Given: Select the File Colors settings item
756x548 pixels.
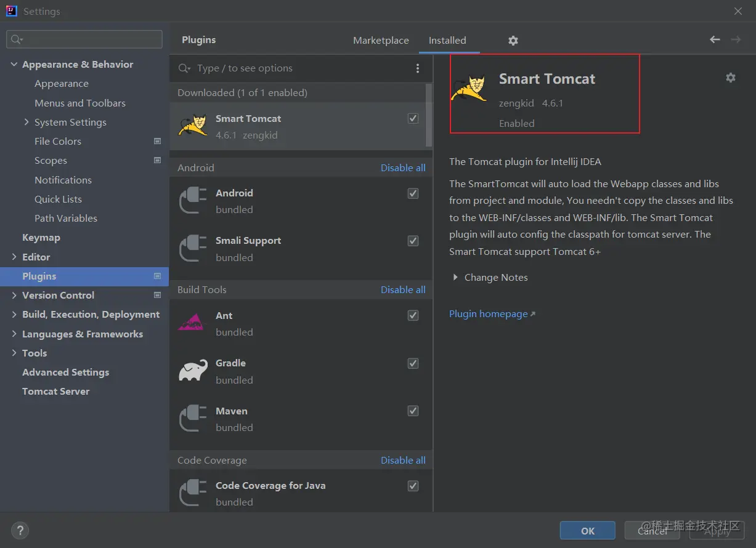Looking at the screenshot, I should point(58,141).
